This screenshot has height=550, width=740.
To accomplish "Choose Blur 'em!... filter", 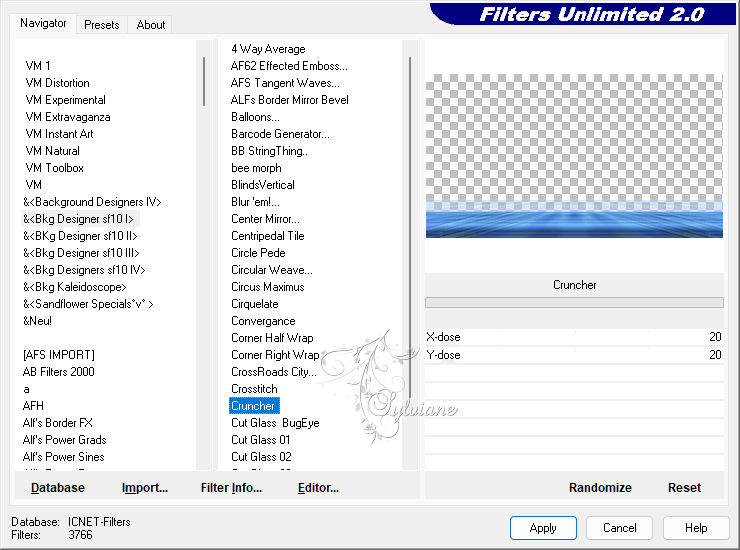I will click(x=255, y=202).
